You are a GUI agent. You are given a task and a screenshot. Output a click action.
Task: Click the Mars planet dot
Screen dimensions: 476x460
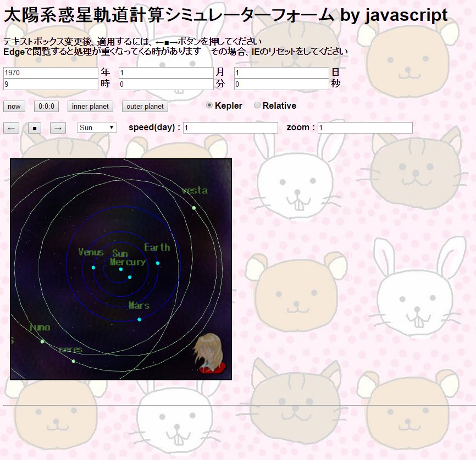140,319
